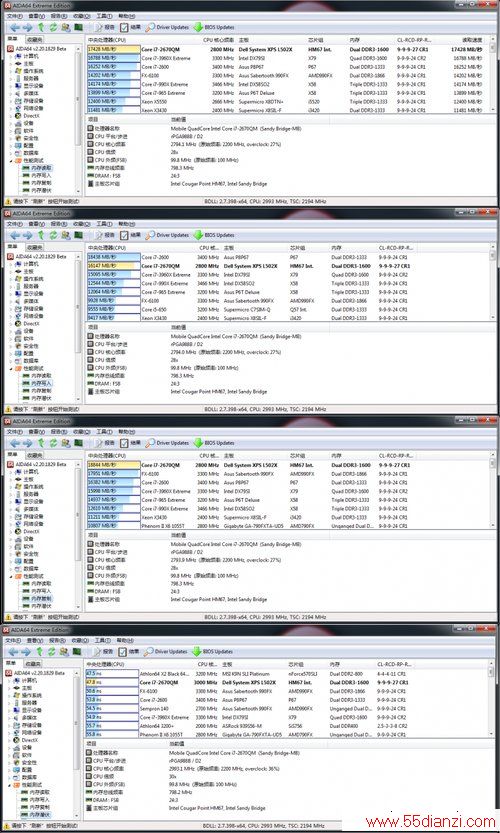Toggle the 结果 check button in second window
This screenshot has height=833, width=500.
pyautogui.click(x=130, y=235)
